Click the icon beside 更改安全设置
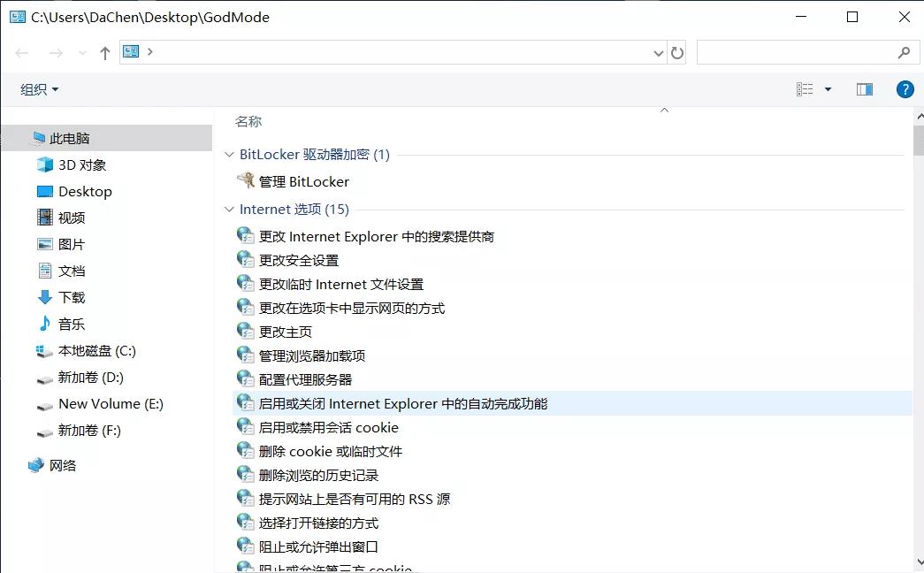 point(245,259)
